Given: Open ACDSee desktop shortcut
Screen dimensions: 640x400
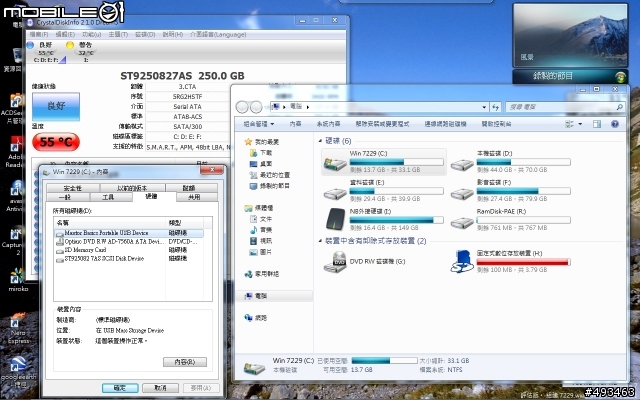Looking at the screenshot, I should tap(15, 109).
